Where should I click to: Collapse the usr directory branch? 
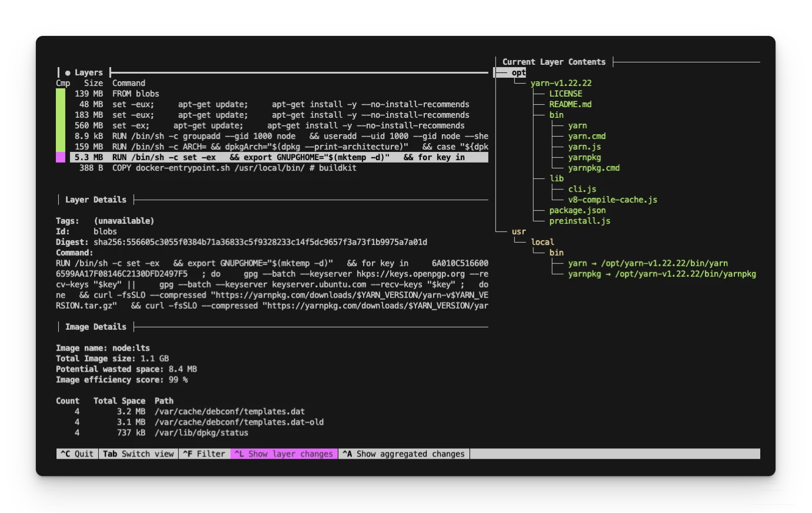[518, 231]
